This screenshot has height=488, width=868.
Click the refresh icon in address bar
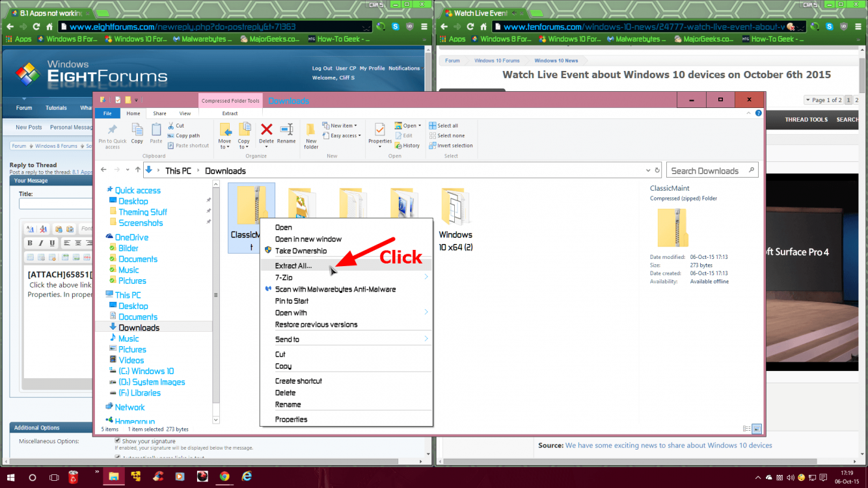point(657,170)
